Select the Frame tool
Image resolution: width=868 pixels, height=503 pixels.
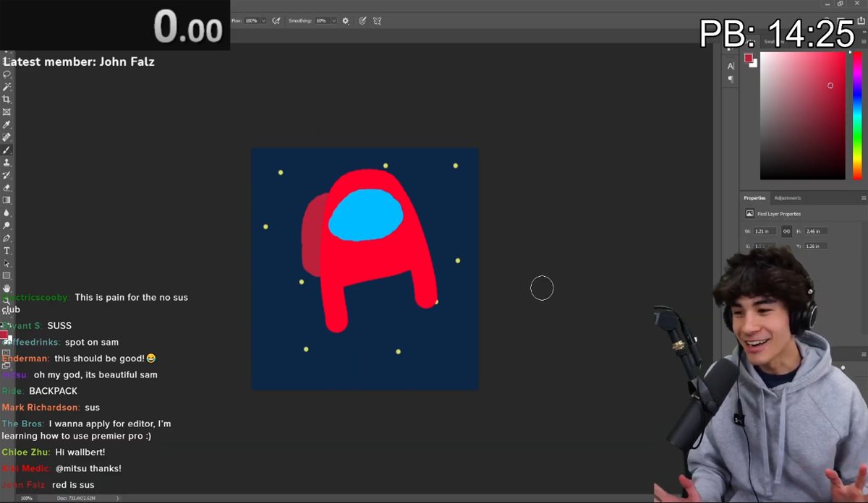(x=7, y=112)
